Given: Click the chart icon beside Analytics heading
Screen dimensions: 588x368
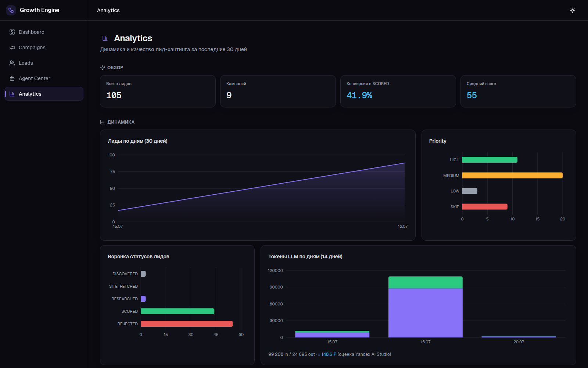Looking at the screenshot, I should point(105,38).
